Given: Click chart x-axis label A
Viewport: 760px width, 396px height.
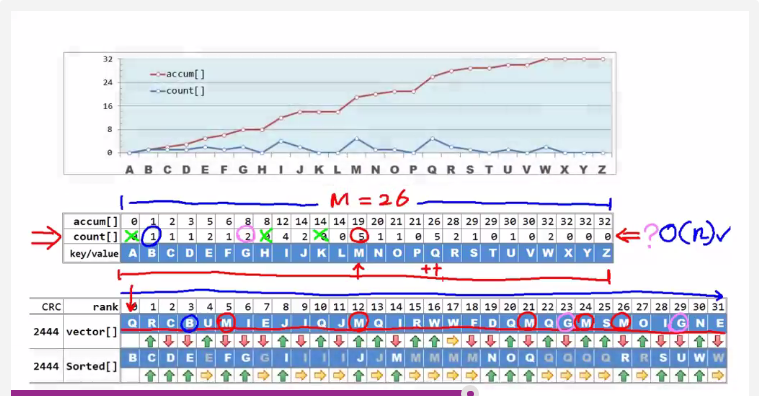Looking at the screenshot, I should pos(129,170).
